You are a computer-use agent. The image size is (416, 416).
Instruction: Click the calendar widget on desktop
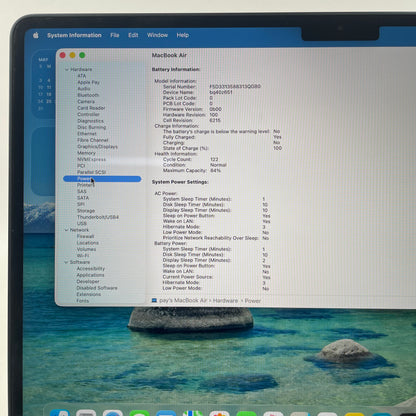click(x=45, y=85)
